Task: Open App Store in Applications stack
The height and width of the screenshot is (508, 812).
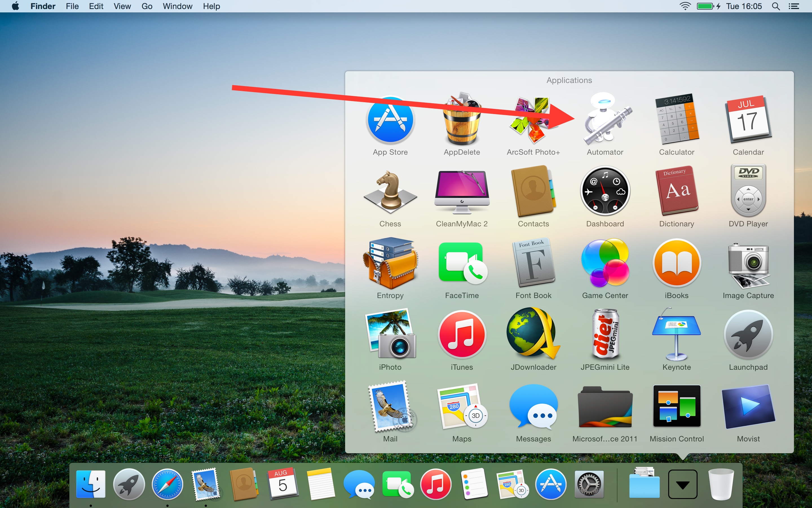Action: (x=390, y=120)
